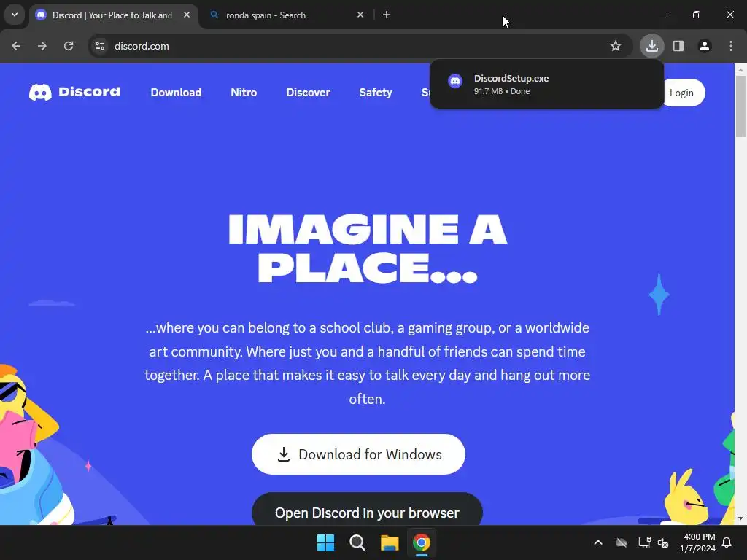Click the OneDrive cloud tray icon
The width and height of the screenshot is (747, 560).
click(x=622, y=542)
